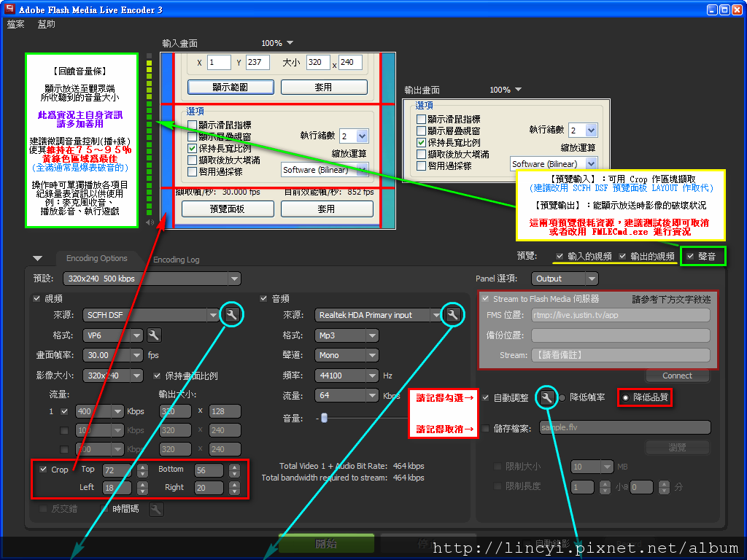This screenshot has height=560, width=747.
Task: Select the 降低品質 radio button
Action: click(625, 397)
